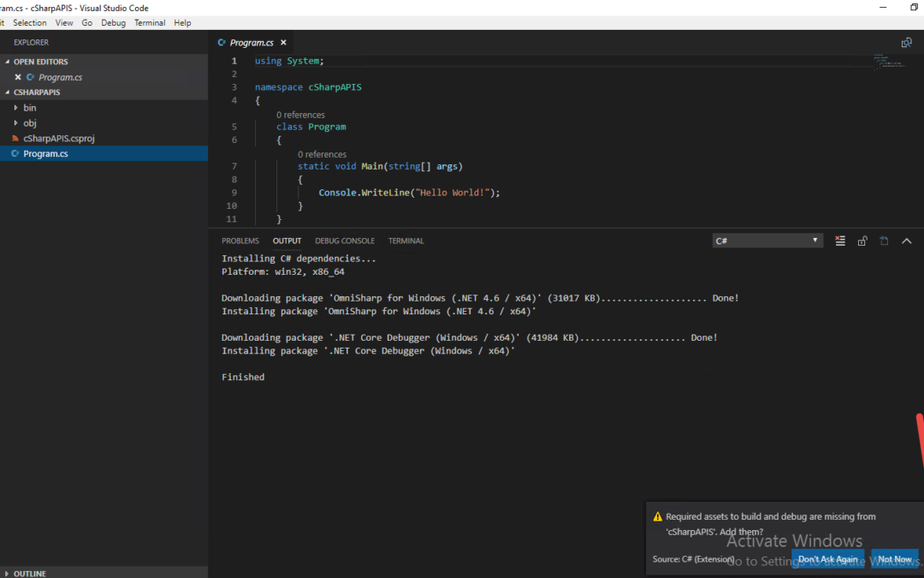The image size is (924, 578).
Task: Toggle the output scroll lock icon
Action: (x=862, y=241)
